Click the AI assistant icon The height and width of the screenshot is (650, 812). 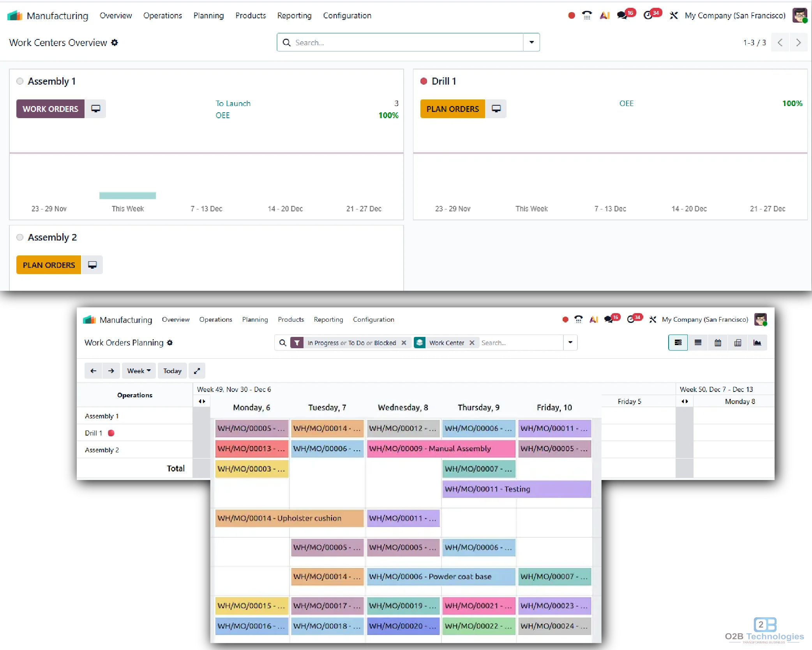(x=605, y=15)
